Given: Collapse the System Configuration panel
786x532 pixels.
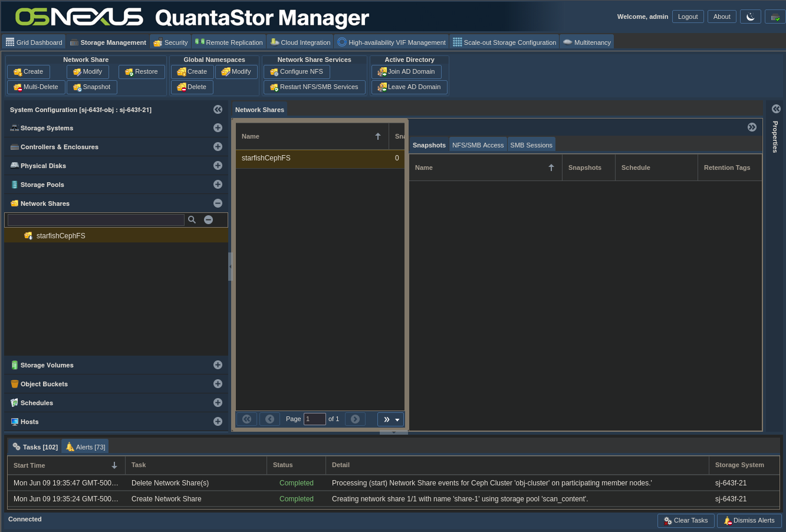Looking at the screenshot, I should tap(218, 110).
